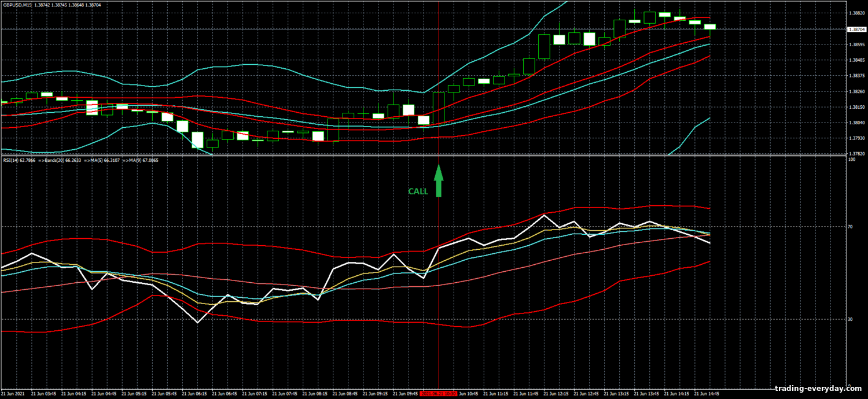Click the RSI 30 level label
This screenshot has width=868, height=399.
pyautogui.click(x=851, y=319)
